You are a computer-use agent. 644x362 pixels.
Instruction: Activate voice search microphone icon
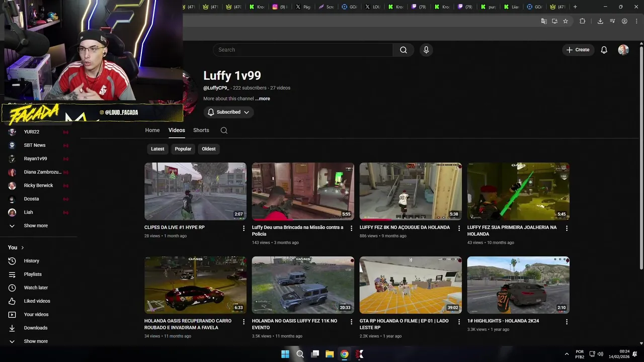click(x=426, y=50)
